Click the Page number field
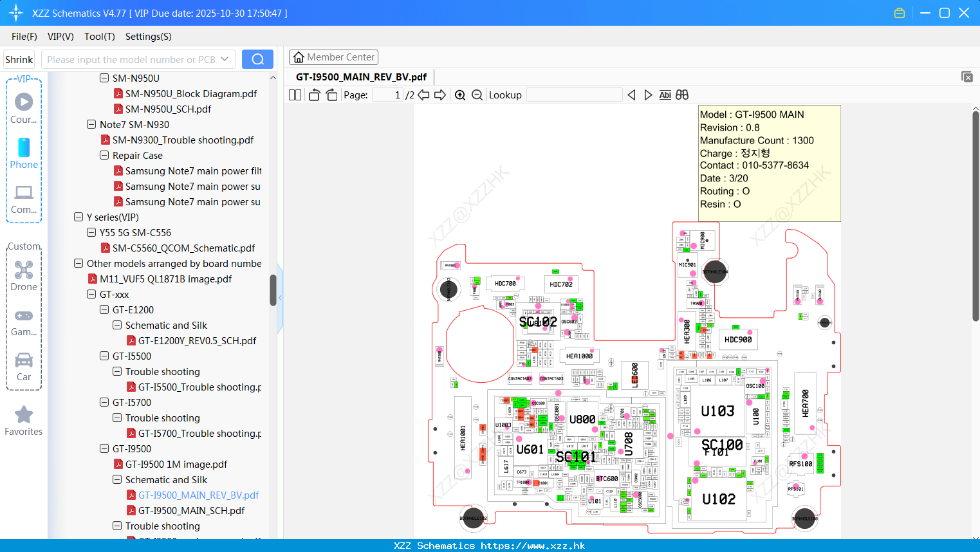This screenshot has height=552, width=980. (388, 95)
